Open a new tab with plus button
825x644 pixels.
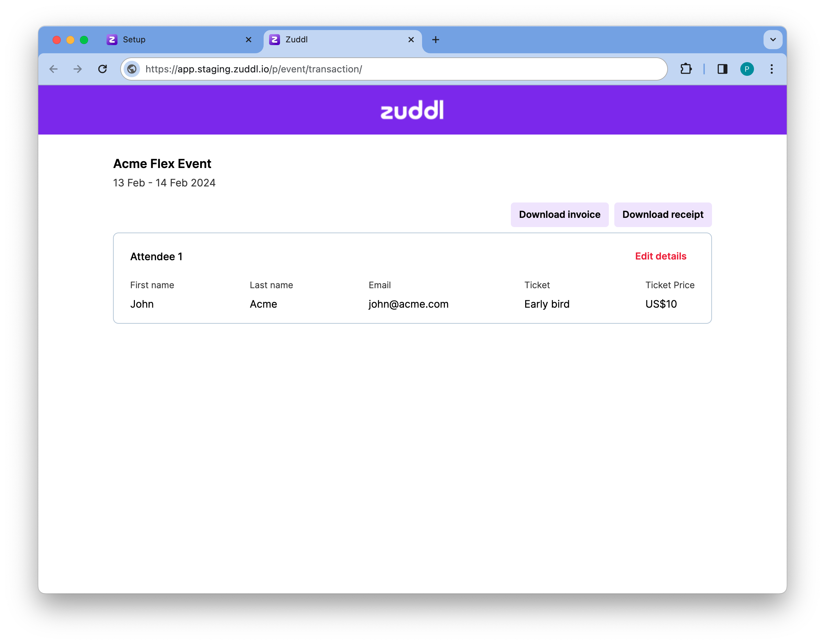pos(435,40)
